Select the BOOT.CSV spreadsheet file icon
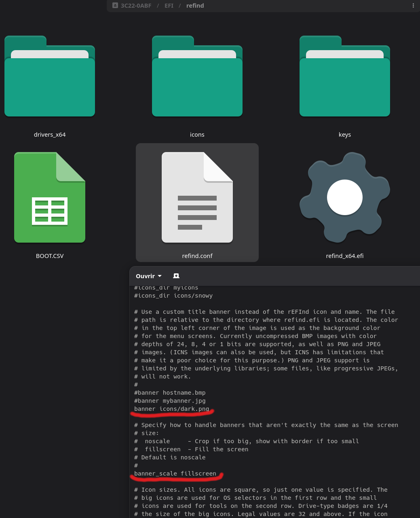420x518 pixels. (x=50, y=197)
